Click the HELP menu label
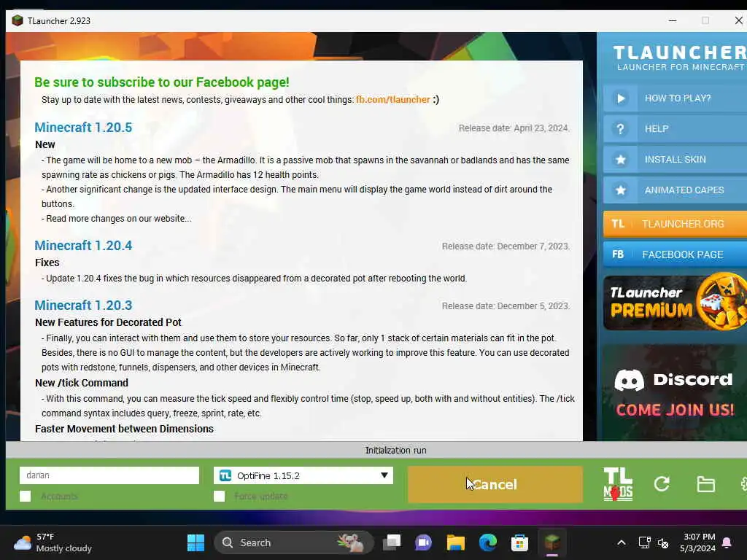The width and height of the screenshot is (747, 560). point(657,128)
